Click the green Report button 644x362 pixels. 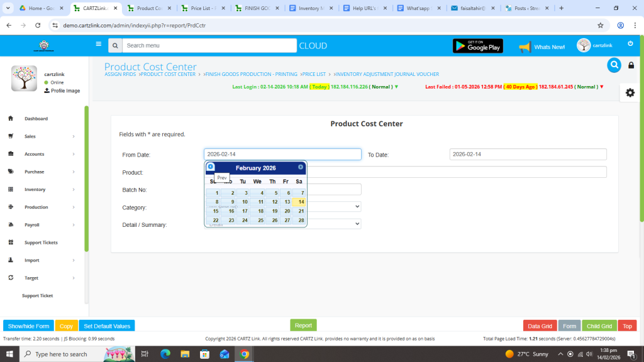pyautogui.click(x=303, y=326)
